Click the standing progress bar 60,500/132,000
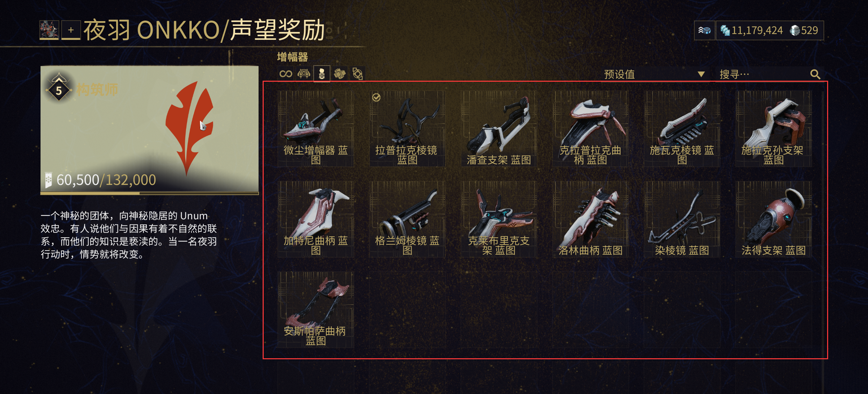This screenshot has width=868, height=394. [x=150, y=193]
